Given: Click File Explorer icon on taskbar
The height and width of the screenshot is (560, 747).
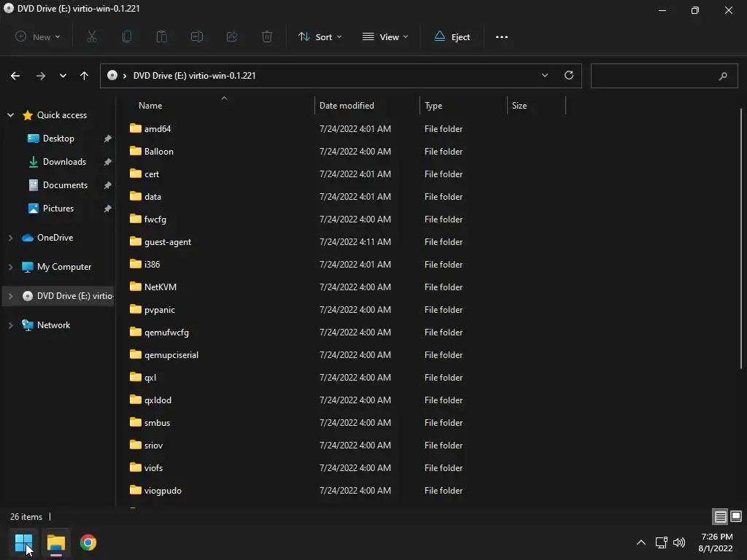Looking at the screenshot, I should [55, 542].
